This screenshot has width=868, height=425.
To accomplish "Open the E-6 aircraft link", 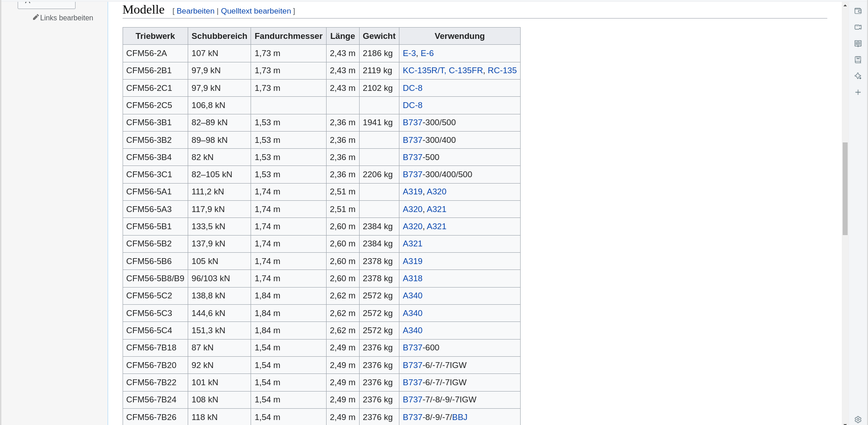I will [x=427, y=53].
